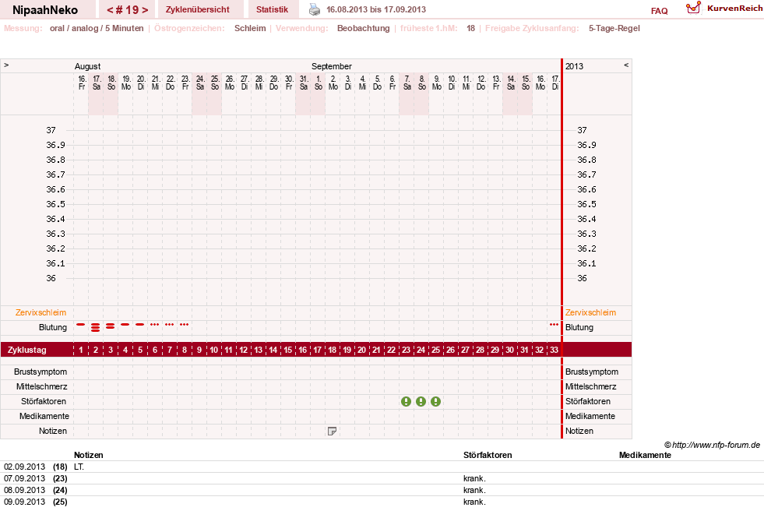Open the KurvenReich link
The height and width of the screenshot is (532, 764).
(x=734, y=9)
